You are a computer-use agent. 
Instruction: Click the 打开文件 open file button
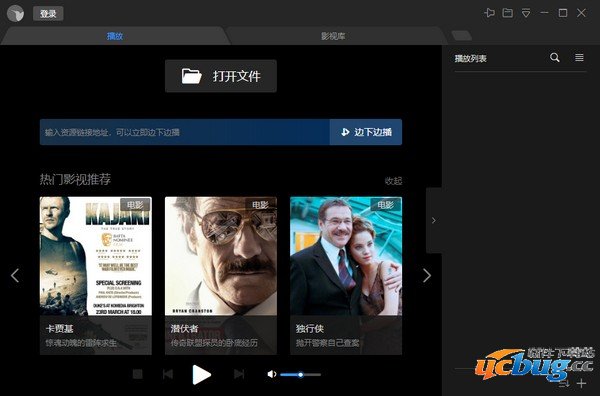pyautogui.click(x=221, y=76)
